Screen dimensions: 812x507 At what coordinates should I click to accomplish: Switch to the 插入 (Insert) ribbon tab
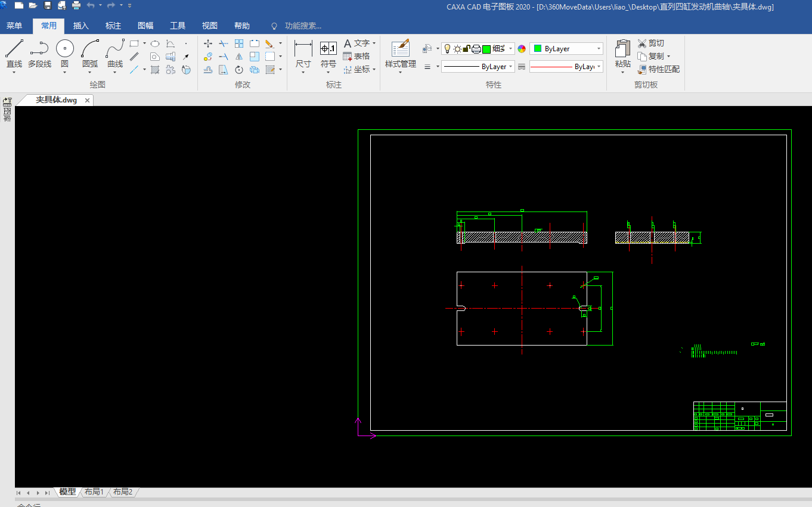point(81,26)
